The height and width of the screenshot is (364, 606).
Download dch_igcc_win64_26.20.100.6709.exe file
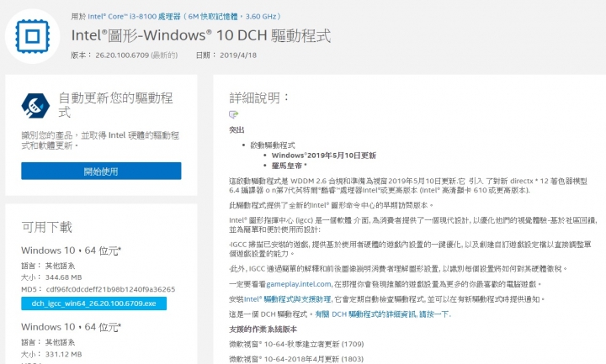(x=94, y=303)
